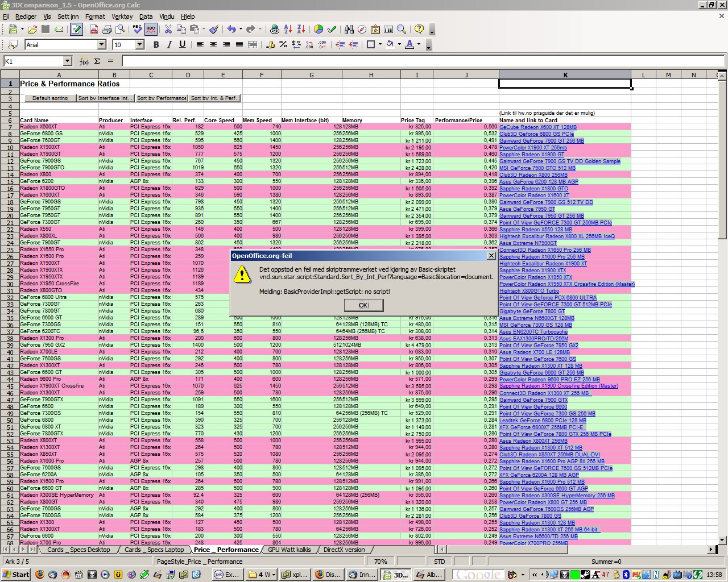728x582 pixels.
Task: Toggle Edit File mode
Action: pos(76,29)
